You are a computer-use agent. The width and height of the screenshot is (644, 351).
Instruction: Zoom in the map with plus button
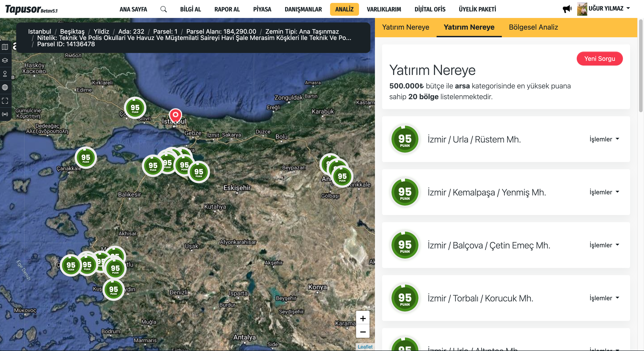(363, 318)
